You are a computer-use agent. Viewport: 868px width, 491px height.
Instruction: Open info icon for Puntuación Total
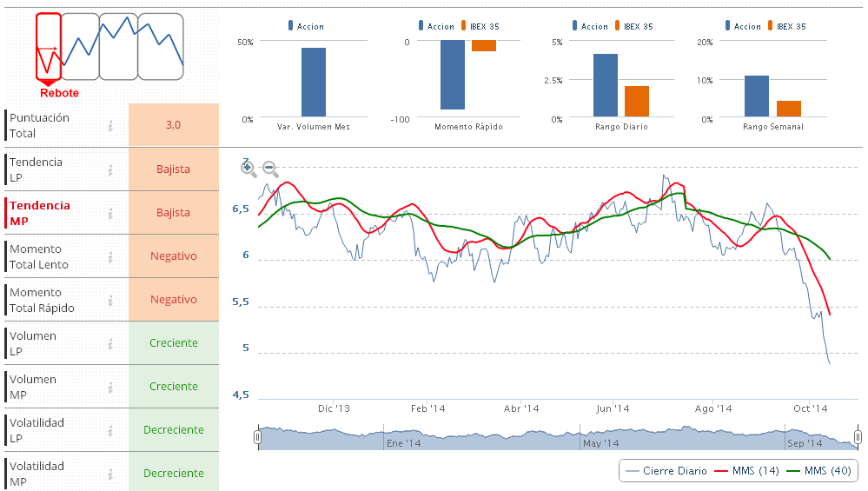[x=110, y=126]
